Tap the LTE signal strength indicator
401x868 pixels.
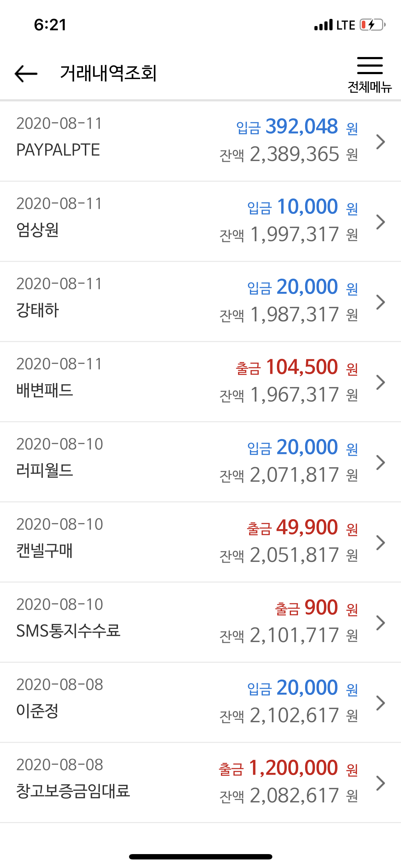point(335,25)
